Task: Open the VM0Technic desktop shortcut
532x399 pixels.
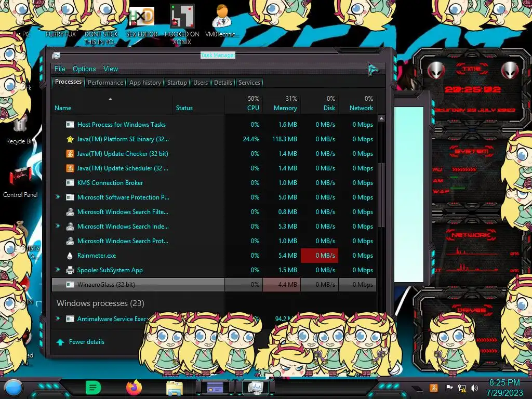Action: point(222,21)
